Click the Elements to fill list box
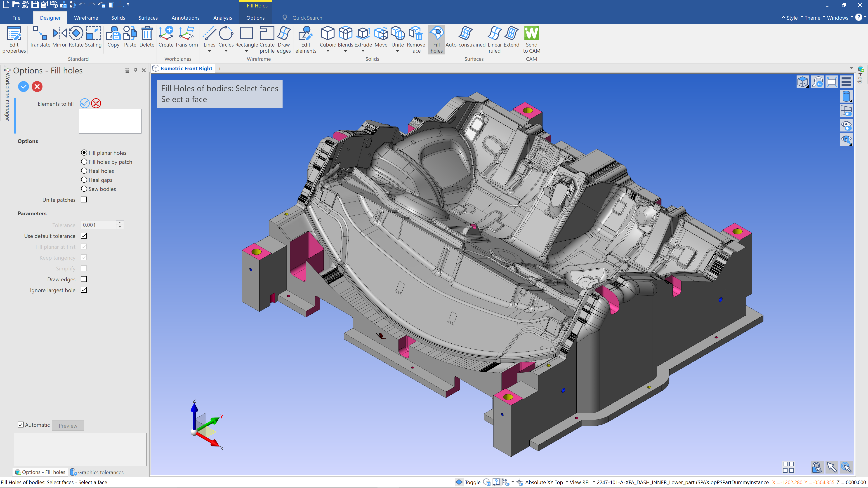 pos(110,121)
